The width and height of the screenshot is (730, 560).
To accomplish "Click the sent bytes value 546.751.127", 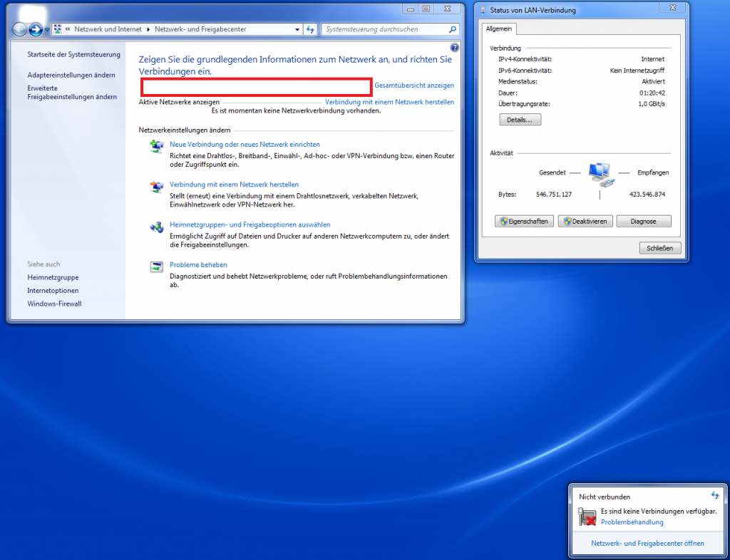I will coord(553,195).
